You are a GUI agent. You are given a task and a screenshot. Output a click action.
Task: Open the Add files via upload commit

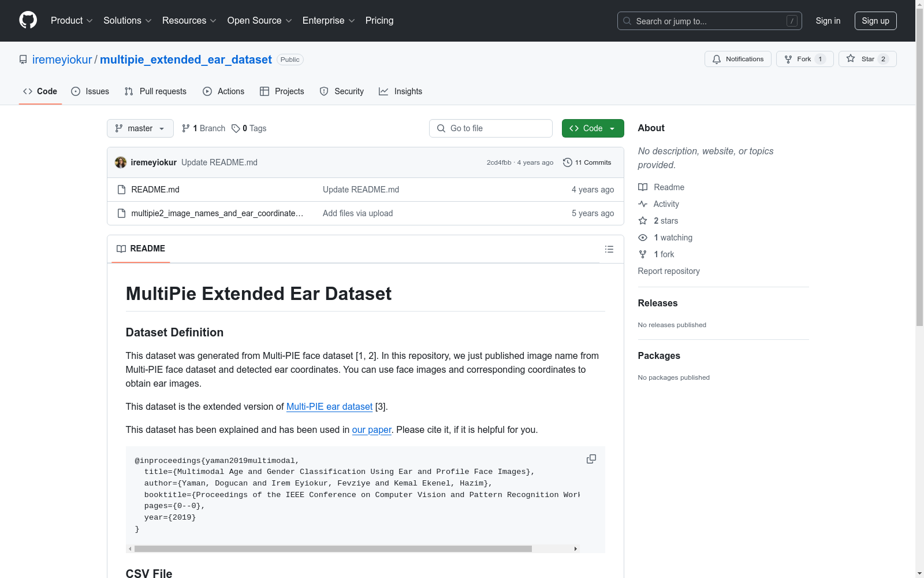coord(358,213)
